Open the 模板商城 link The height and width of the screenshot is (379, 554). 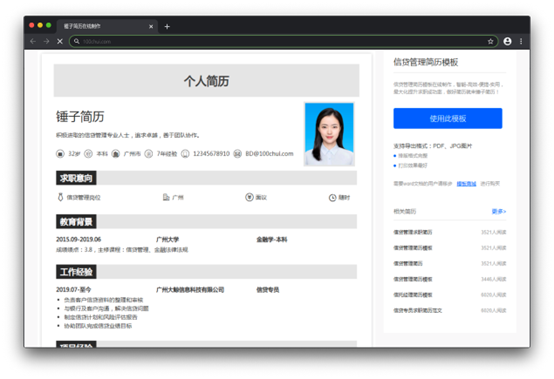[466, 184]
